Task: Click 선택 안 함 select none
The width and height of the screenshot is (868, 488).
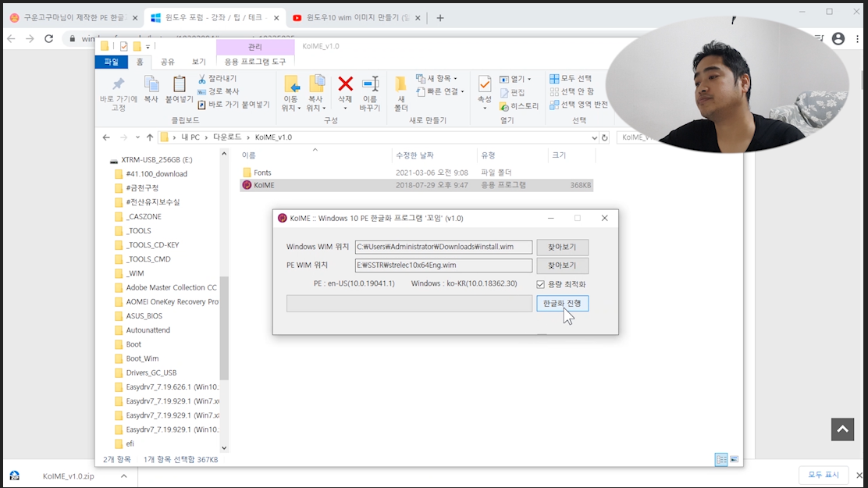Action: [572, 91]
